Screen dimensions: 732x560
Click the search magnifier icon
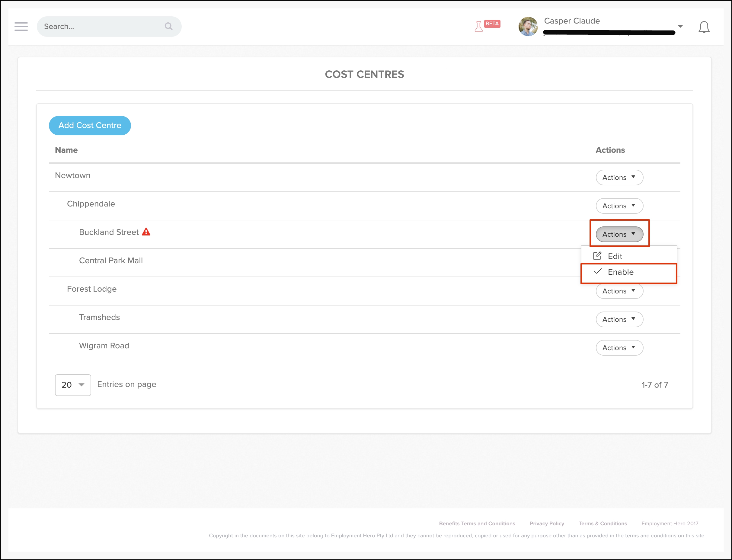point(169,26)
